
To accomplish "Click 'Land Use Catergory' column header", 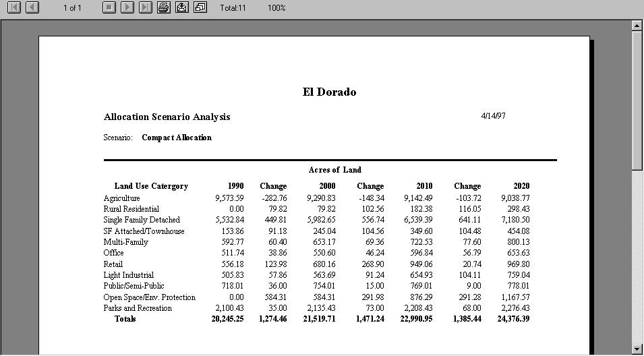I will click(151, 186).
